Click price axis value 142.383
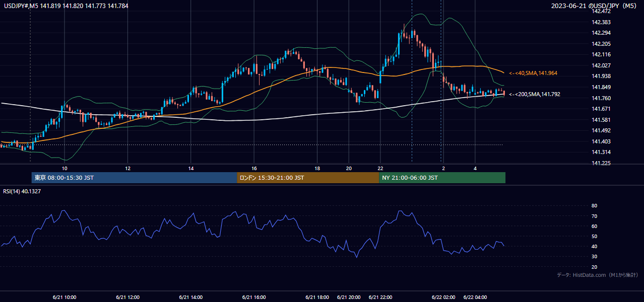Screen dimensions: 644x302 click(601, 22)
